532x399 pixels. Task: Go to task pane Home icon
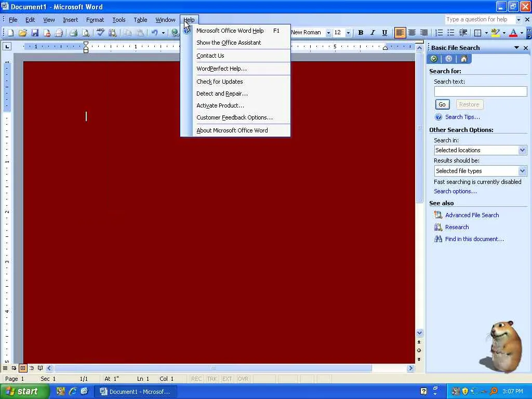pyautogui.click(x=464, y=59)
